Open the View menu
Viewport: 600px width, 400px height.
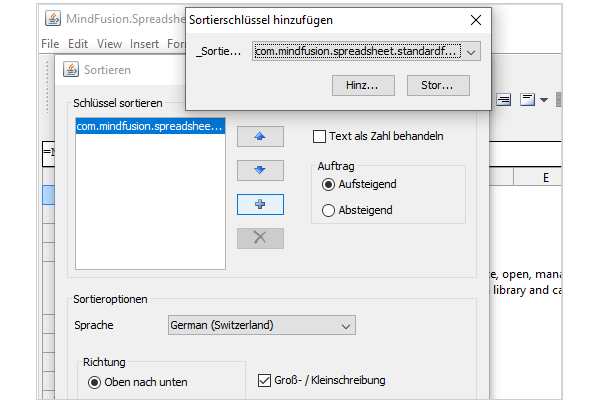tap(109, 44)
